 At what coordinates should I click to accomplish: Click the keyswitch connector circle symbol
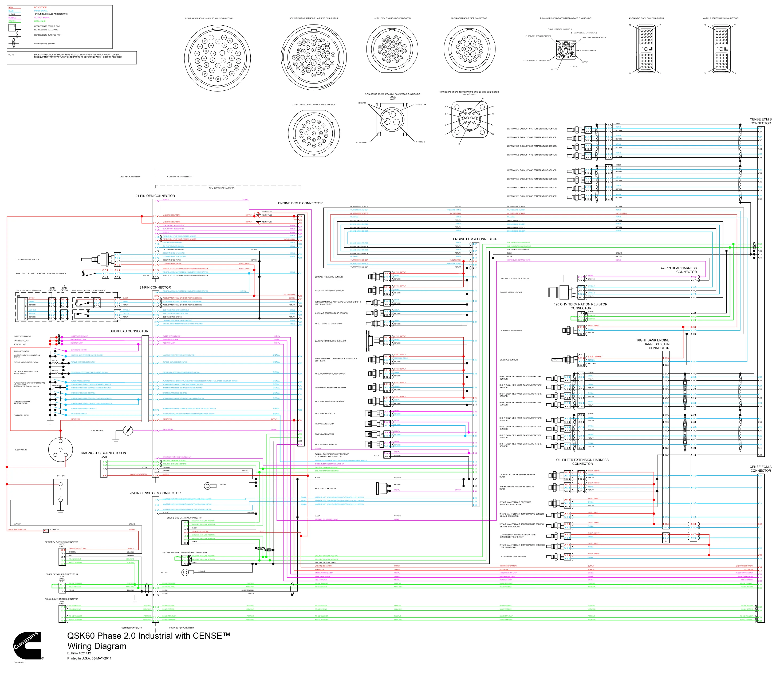click(61, 450)
